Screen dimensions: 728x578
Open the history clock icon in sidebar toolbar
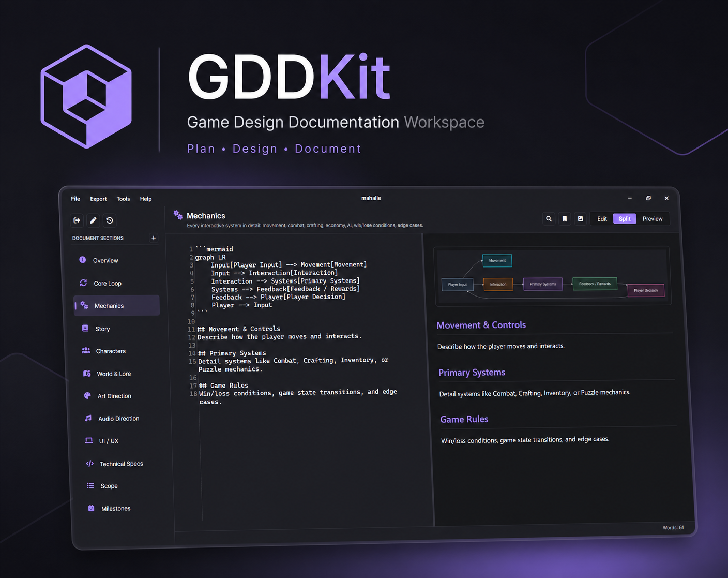pos(110,220)
